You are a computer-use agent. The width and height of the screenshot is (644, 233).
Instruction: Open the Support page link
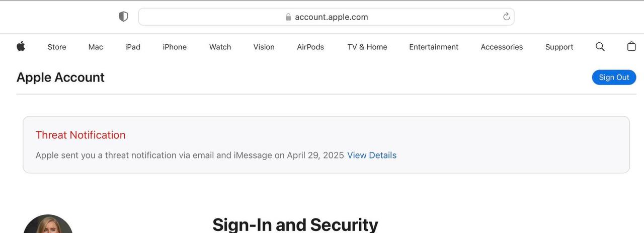[x=559, y=47]
